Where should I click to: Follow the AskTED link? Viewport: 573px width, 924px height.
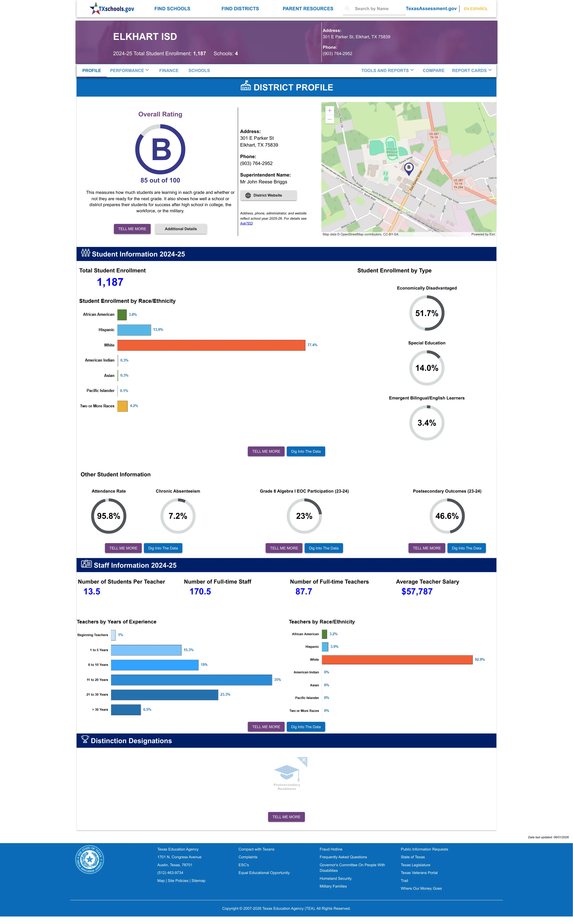[x=246, y=223]
